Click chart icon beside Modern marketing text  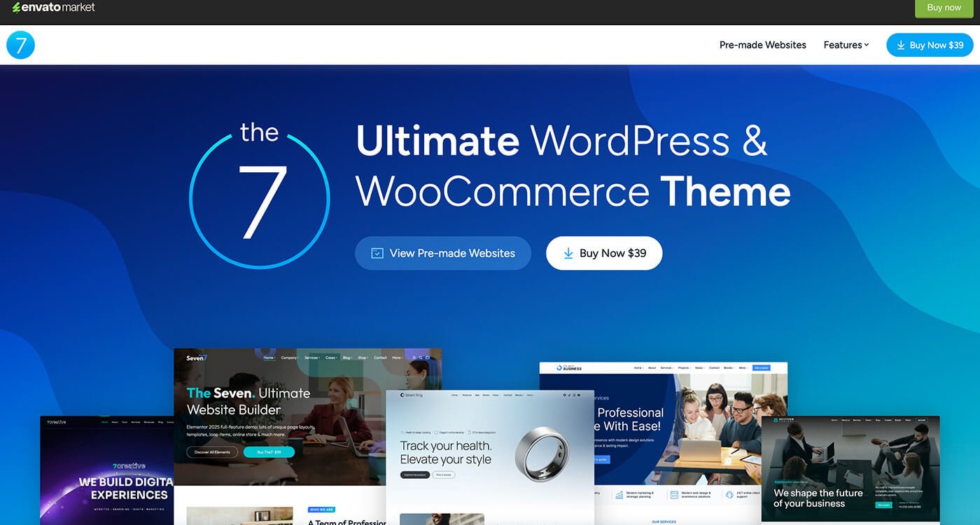tap(619, 495)
